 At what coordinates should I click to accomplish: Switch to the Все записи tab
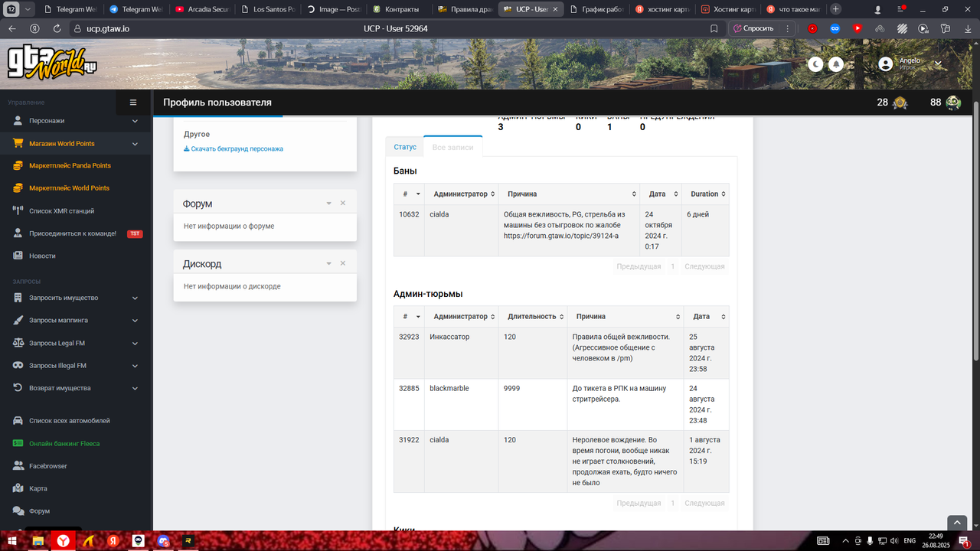coord(452,146)
